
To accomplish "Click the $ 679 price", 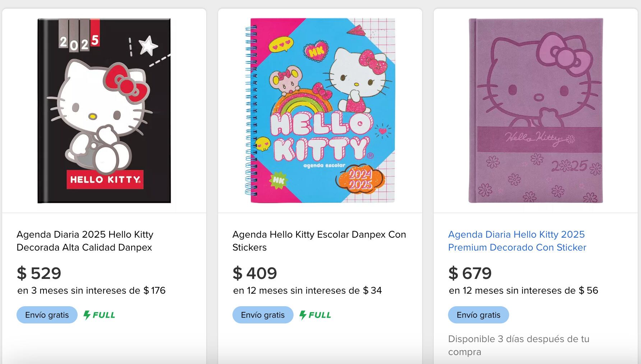I will click(470, 273).
